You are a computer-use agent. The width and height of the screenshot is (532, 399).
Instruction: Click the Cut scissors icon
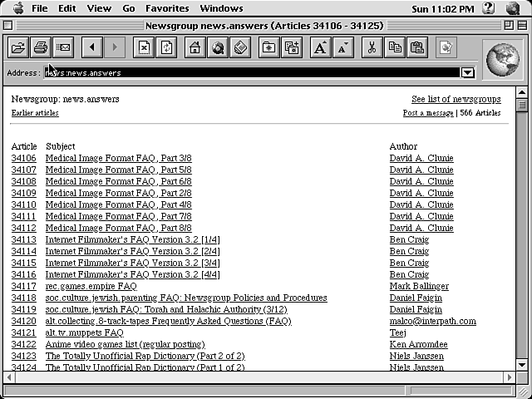click(372, 47)
